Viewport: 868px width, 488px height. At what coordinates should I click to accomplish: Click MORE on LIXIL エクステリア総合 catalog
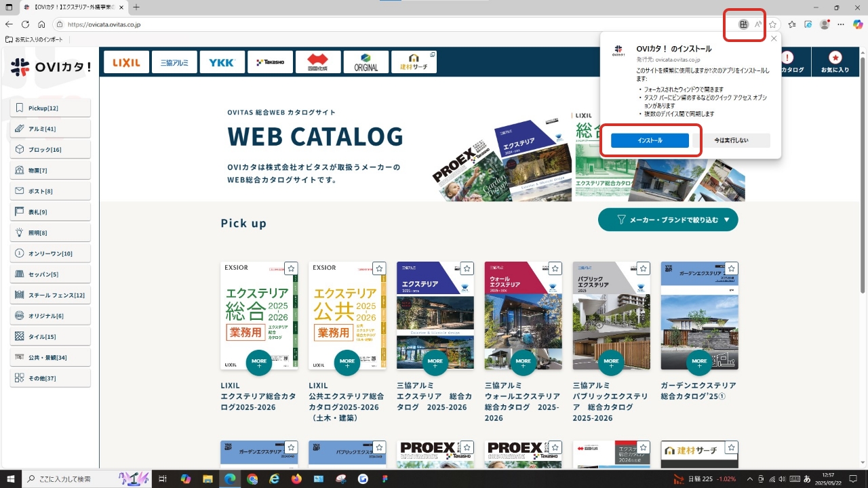click(259, 363)
